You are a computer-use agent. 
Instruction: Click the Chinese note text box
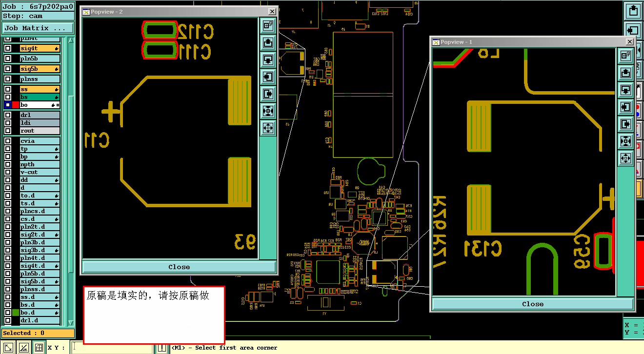pos(154,315)
